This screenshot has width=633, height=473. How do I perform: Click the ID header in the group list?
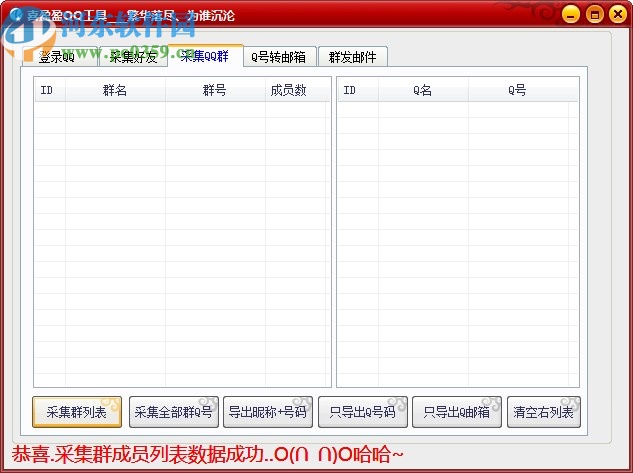coord(50,90)
